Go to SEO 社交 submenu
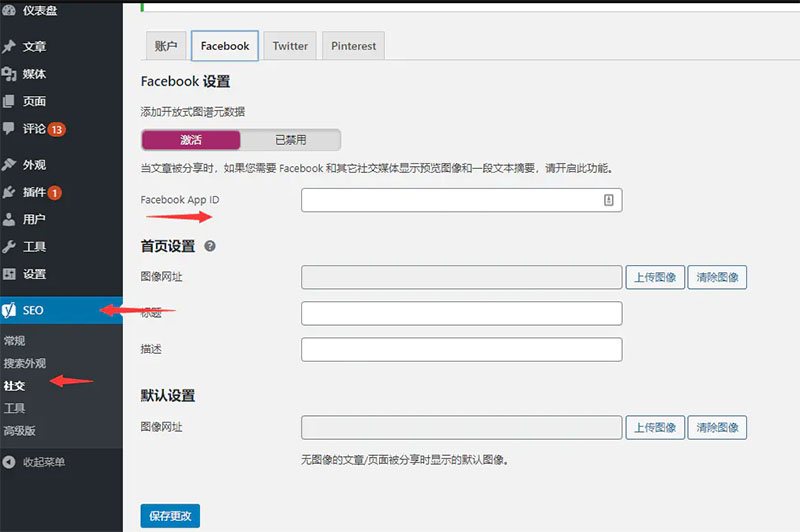Screen dimensions: 800x532 [14, 386]
